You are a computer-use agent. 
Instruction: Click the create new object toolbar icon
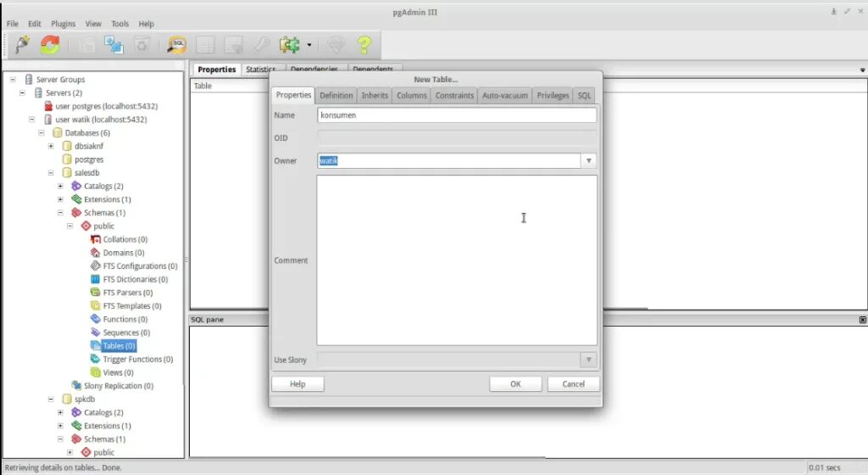[114, 45]
